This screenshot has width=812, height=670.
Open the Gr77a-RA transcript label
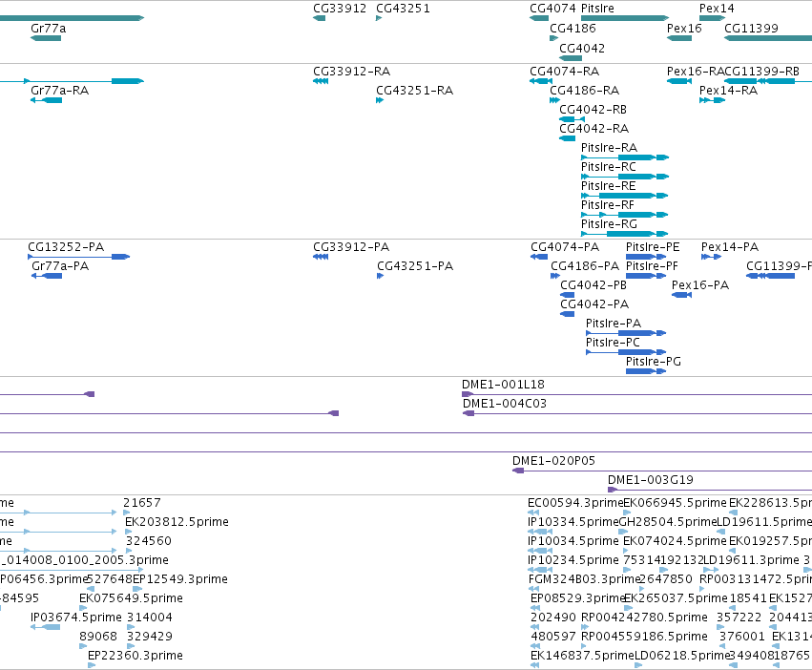pos(59,91)
